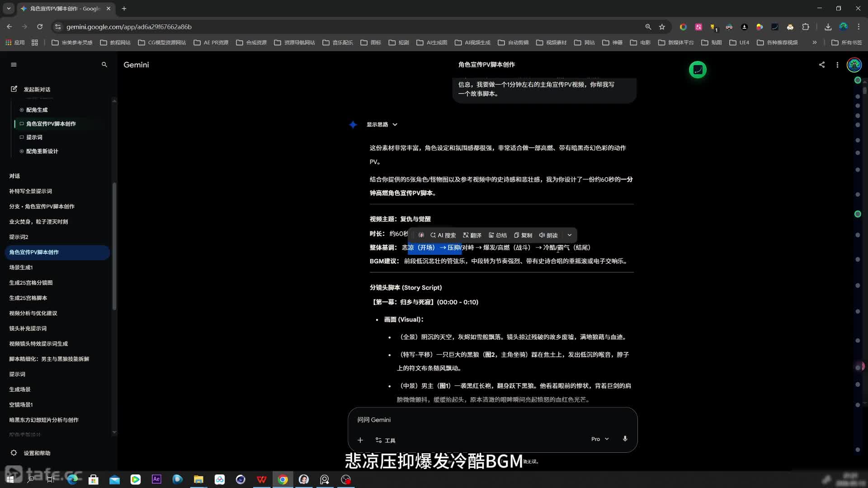
Task: Open the AI视频生成 bookmark folder
Action: (x=472, y=42)
